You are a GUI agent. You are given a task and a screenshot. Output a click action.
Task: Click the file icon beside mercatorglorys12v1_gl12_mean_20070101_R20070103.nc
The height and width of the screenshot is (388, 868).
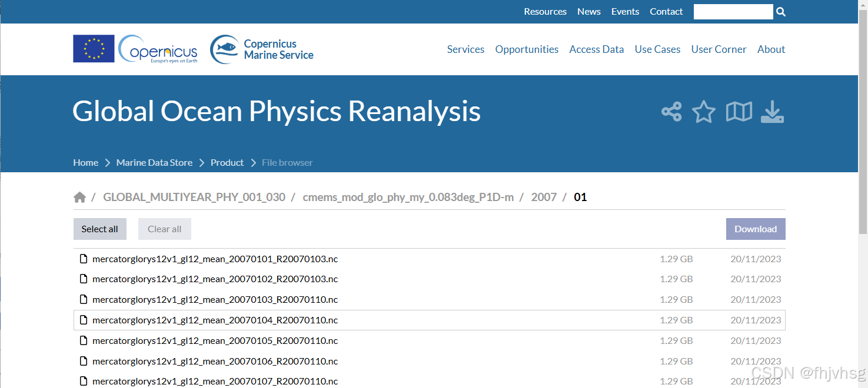83,258
